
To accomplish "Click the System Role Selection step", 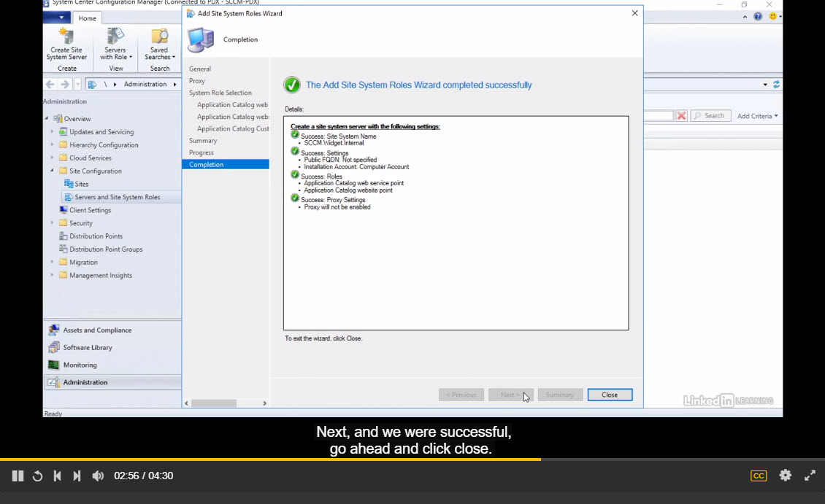I will point(220,93).
